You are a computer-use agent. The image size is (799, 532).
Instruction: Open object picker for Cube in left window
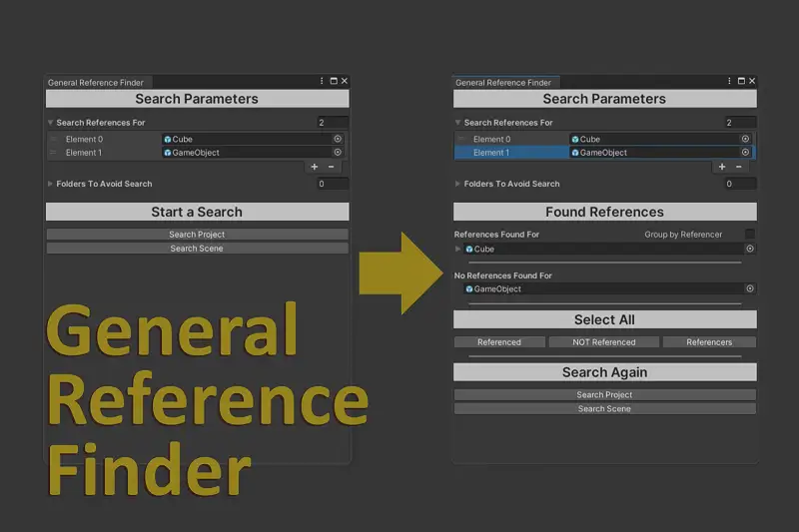tap(338, 139)
